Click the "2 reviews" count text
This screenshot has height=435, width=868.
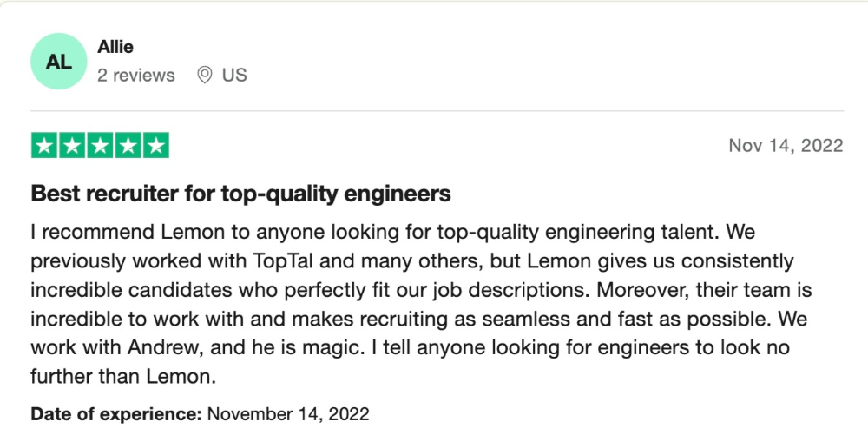(x=136, y=76)
